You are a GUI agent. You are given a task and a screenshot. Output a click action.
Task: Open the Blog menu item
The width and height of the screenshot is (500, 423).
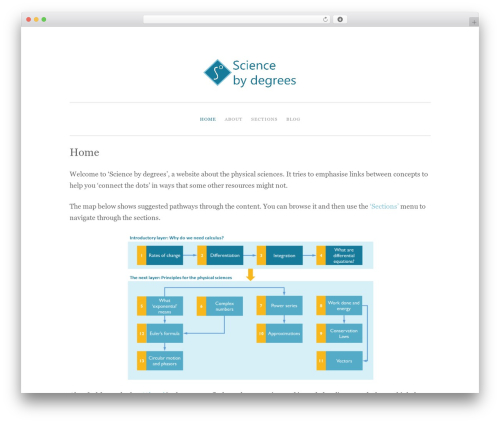point(293,119)
